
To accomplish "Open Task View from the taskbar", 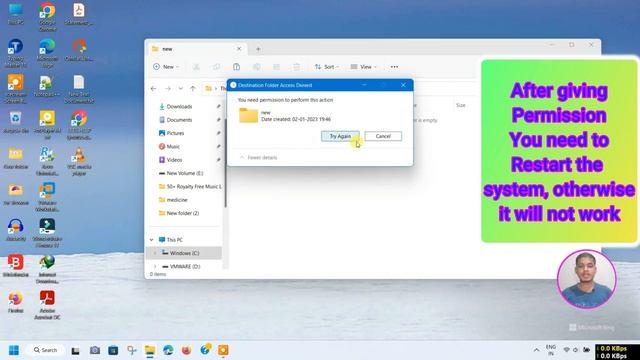I will [76, 350].
